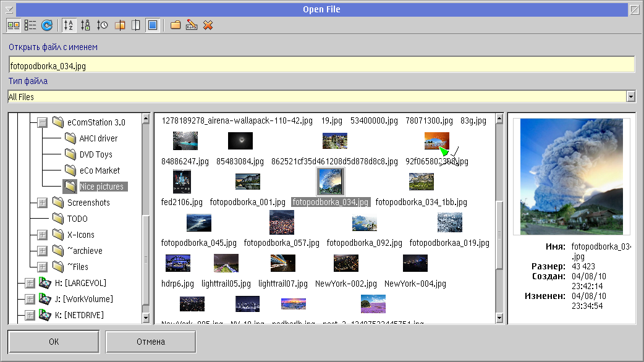644x362 pixels.
Task: Toggle the split pane layout button
Action: [x=136, y=25]
